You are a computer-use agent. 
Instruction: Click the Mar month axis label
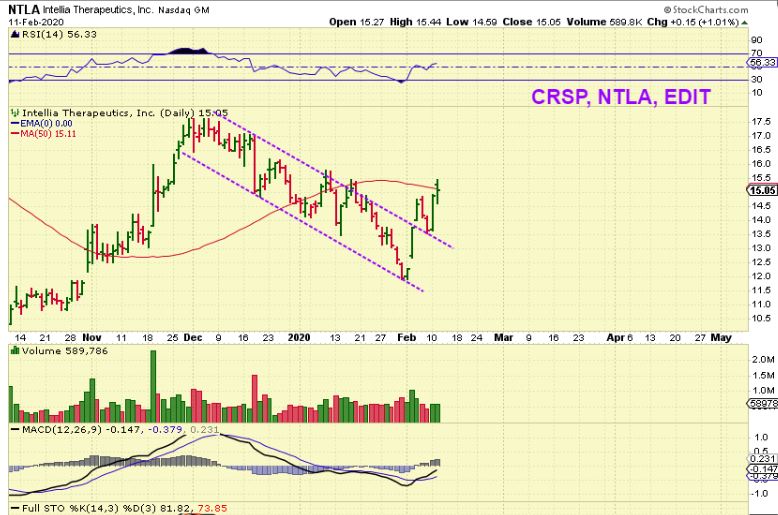coord(503,338)
